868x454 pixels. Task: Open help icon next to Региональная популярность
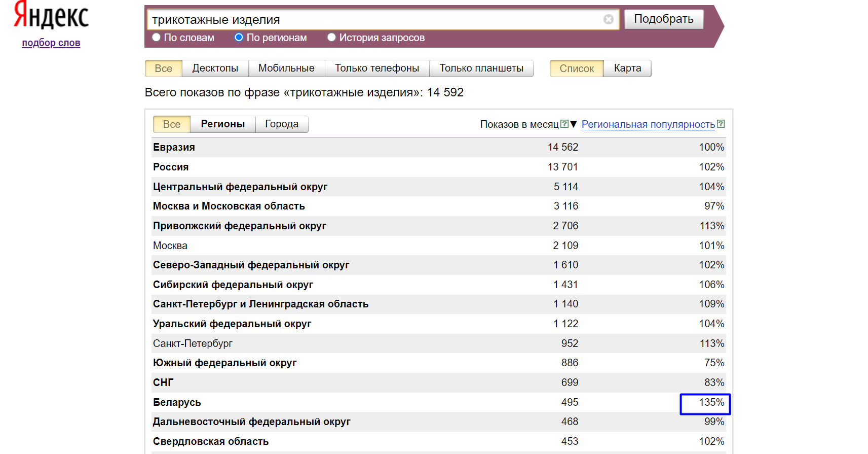click(721, 124)
